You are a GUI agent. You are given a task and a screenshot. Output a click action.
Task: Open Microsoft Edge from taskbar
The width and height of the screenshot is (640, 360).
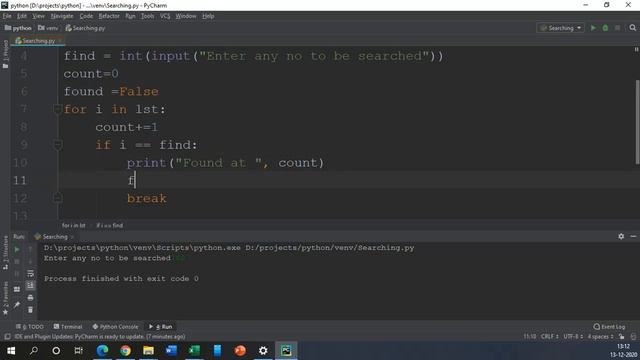point(102,351)
